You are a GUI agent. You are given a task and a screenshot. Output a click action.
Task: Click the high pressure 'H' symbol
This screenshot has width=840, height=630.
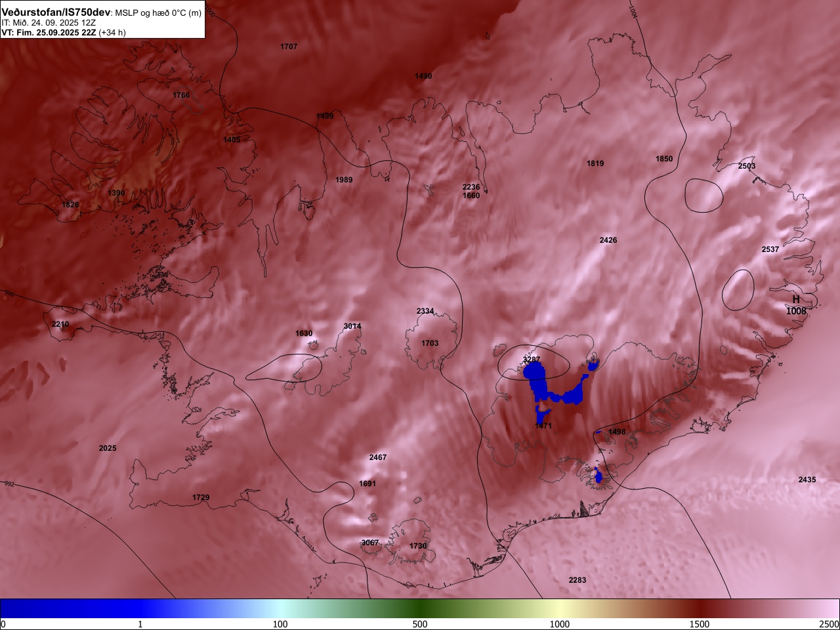point(796,299)
